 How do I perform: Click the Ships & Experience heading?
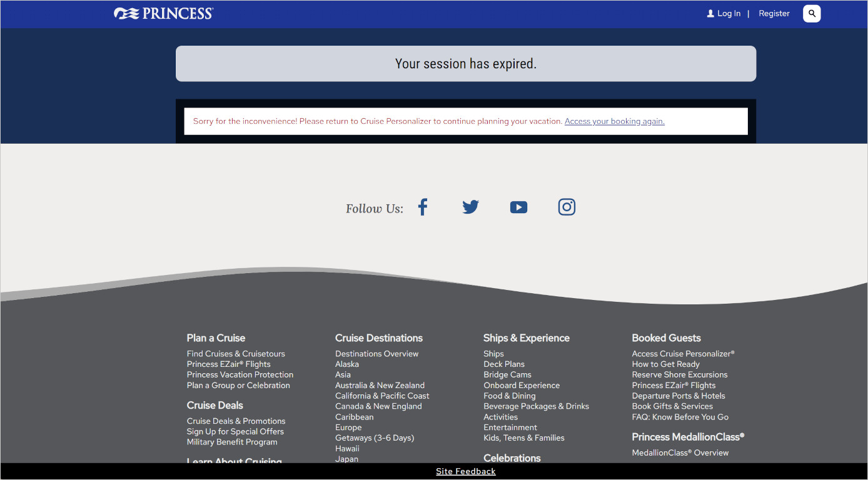(x=527, y=338)
